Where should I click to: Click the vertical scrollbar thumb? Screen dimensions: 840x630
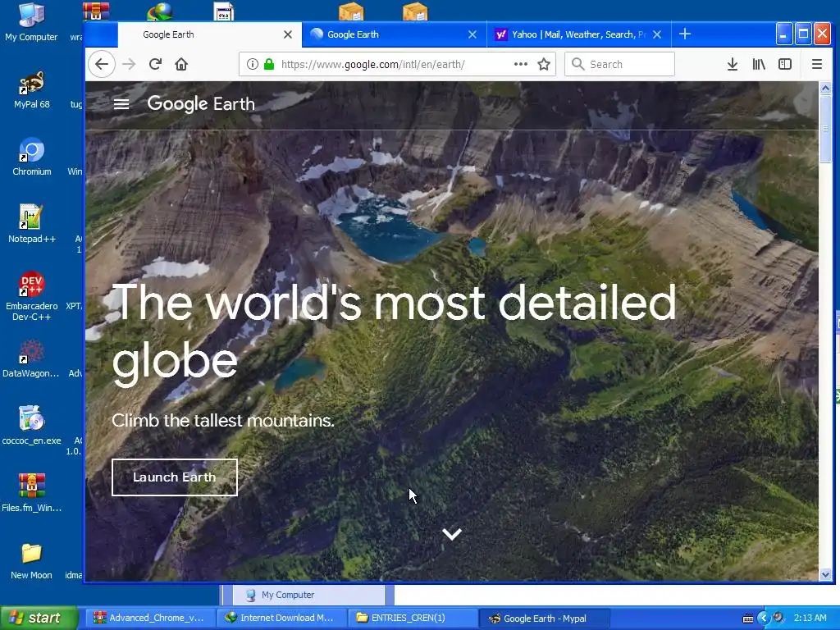[825, 129]
